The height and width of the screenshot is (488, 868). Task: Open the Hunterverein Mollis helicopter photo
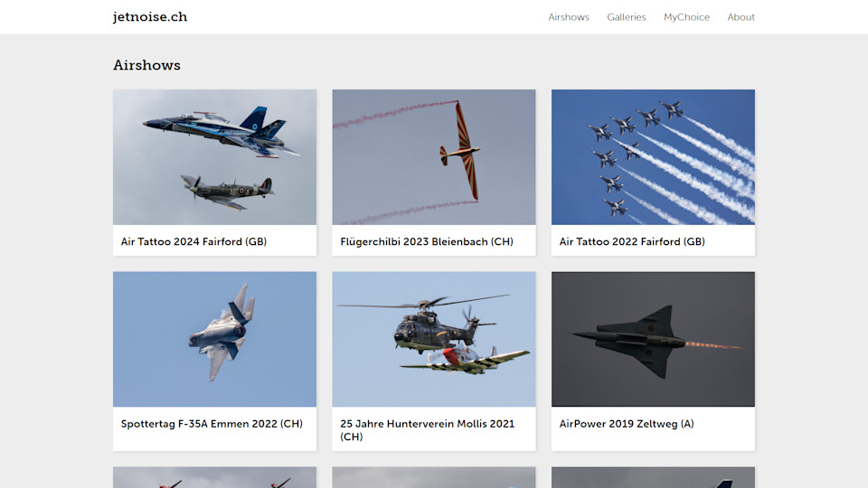[x=434, y=339]
